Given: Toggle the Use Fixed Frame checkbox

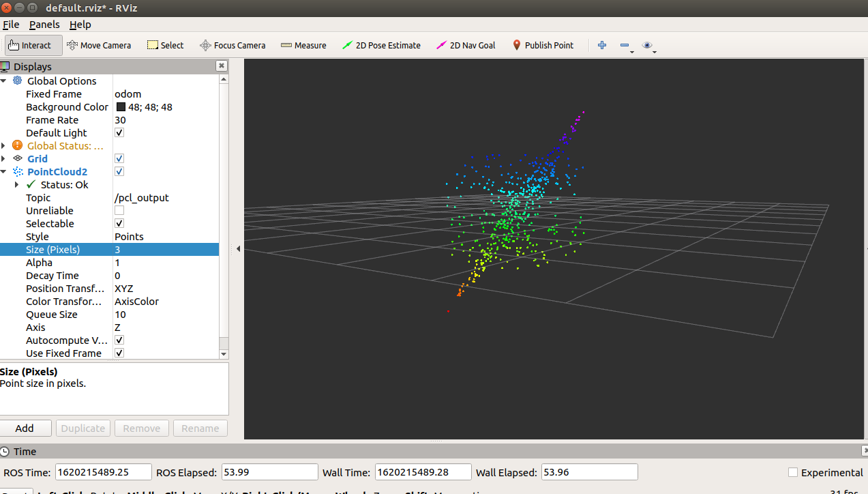Looking at the screenshot, I should coord(119,353).
